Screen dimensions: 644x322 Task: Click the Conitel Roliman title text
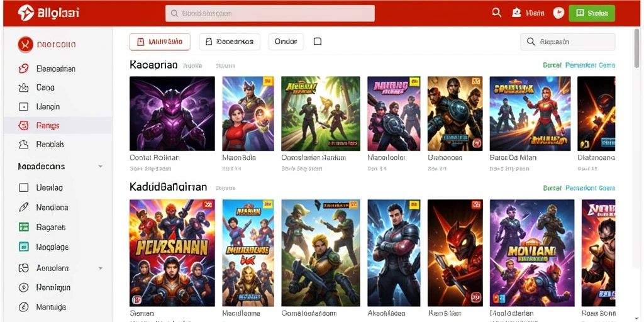[155, 157]
